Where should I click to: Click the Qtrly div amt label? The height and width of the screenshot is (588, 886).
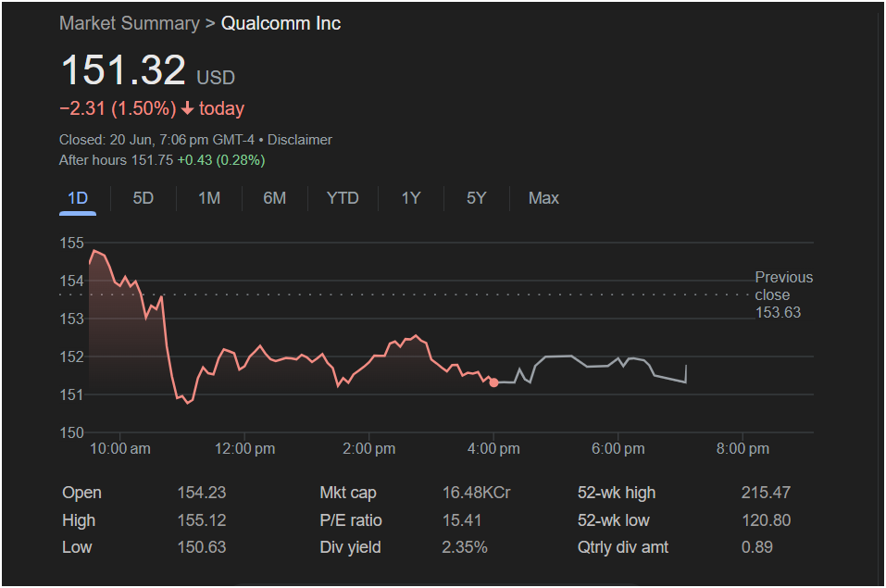click(623, 547)
